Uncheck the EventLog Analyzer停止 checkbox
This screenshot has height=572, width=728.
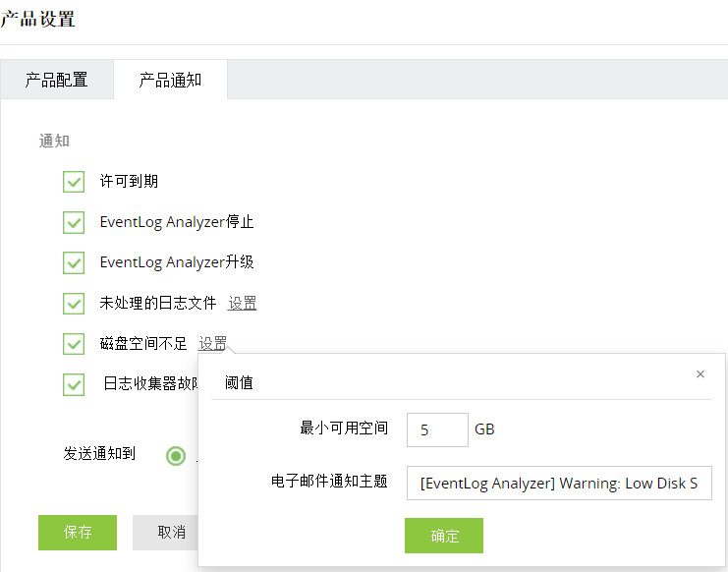(x=73, y=222)
